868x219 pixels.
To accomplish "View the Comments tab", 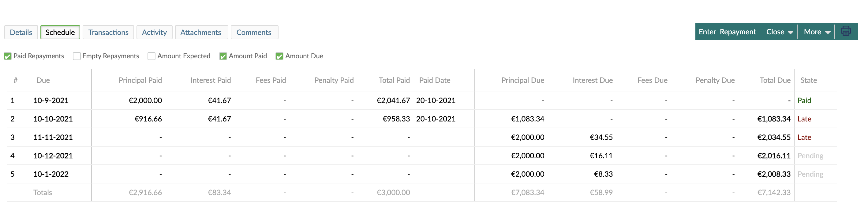I will [254, 32].
